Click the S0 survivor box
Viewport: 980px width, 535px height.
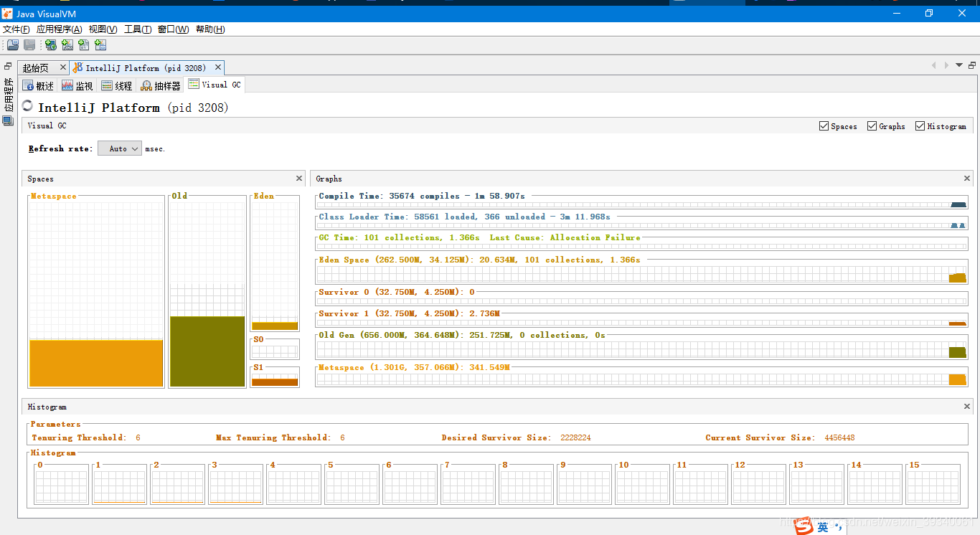click(x=275, y=351)
